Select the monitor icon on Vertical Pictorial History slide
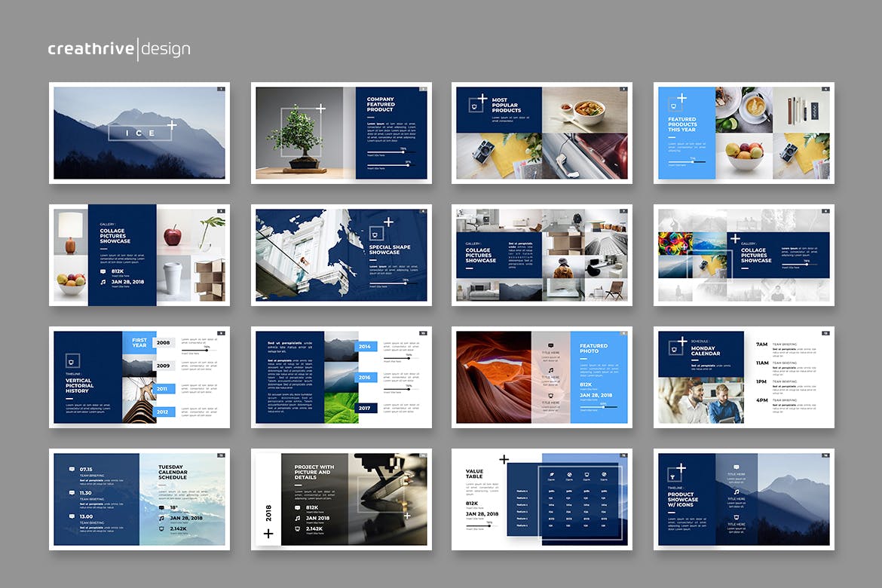 point(72,360)
